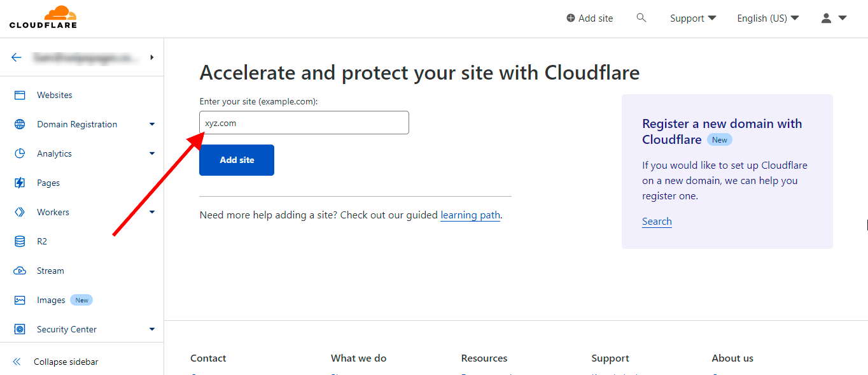This screenshot has height=375, width=868.
Task: Click the search magnifier icon in header
Action: (x=641, y=18)
